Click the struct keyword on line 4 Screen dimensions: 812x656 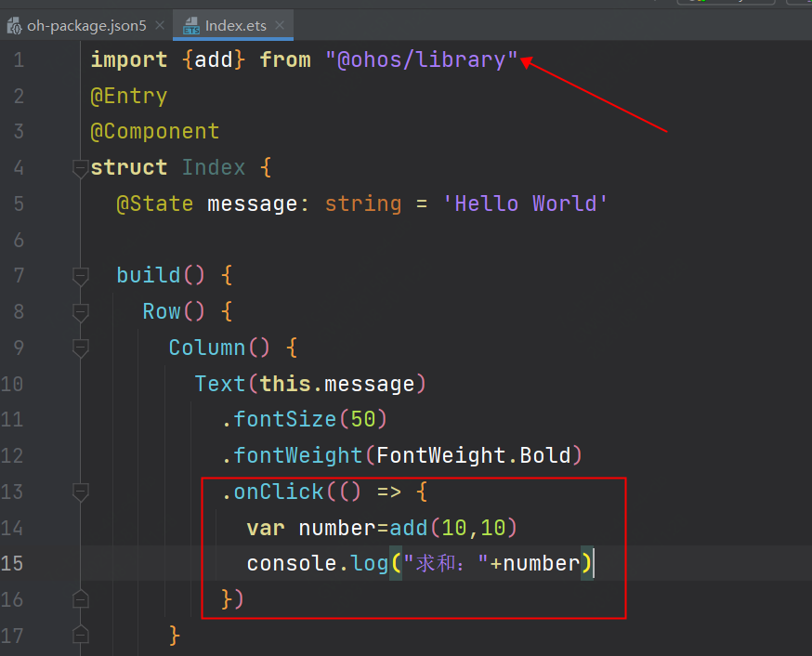point(129,168)
